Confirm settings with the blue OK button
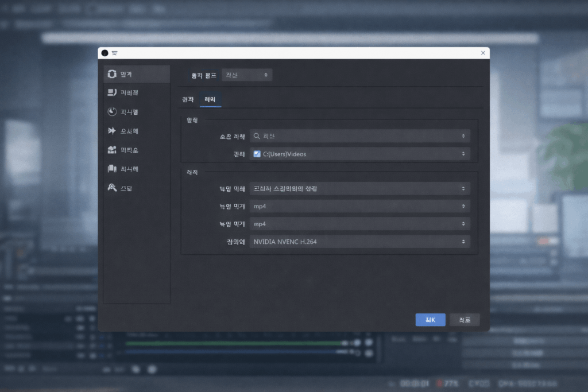The height and width of the screenshot is (392, 588). (430, 320)
